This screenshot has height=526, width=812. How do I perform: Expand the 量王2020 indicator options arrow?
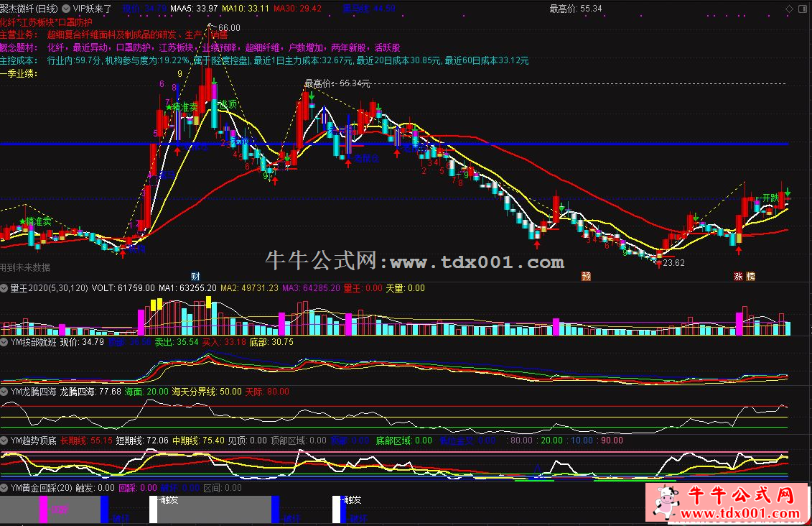(4, 288)
